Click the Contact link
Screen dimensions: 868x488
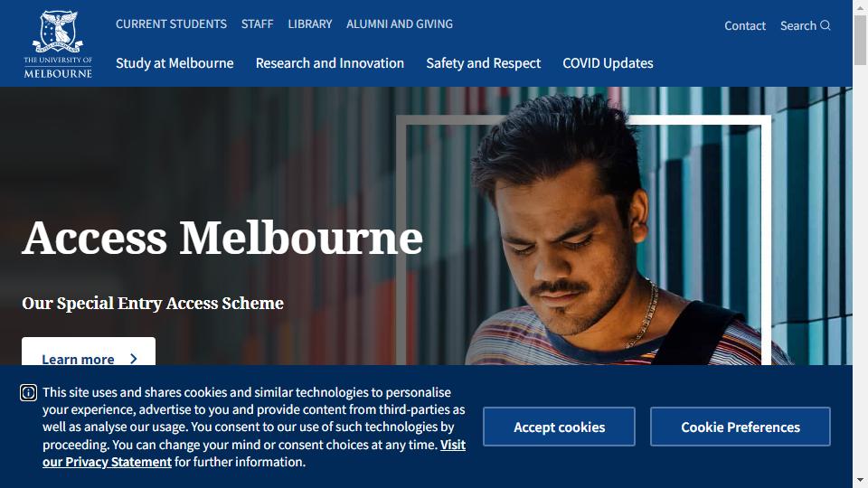point(745,25)
